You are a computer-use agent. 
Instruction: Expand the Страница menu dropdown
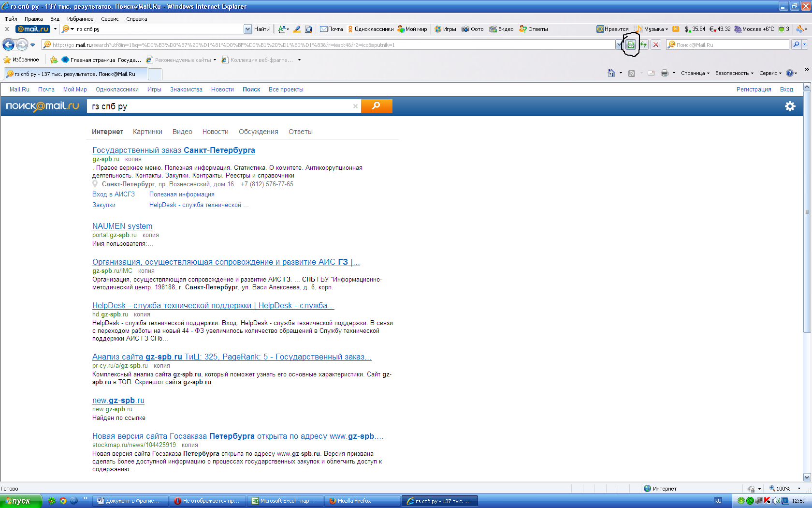click(708, 74)
